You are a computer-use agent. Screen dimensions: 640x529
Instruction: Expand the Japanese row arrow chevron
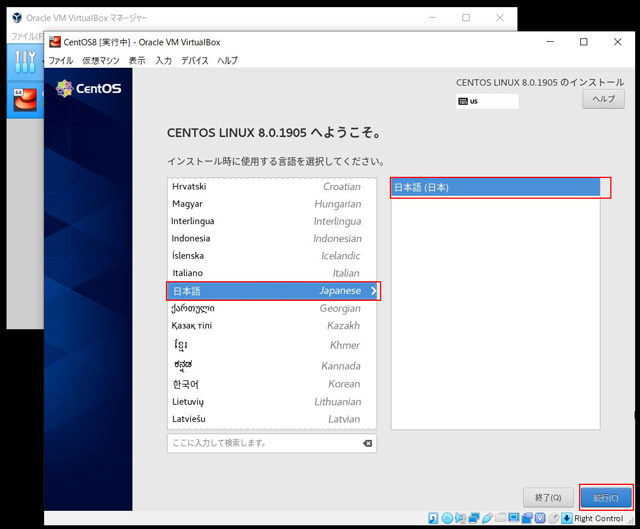(373, 291)
